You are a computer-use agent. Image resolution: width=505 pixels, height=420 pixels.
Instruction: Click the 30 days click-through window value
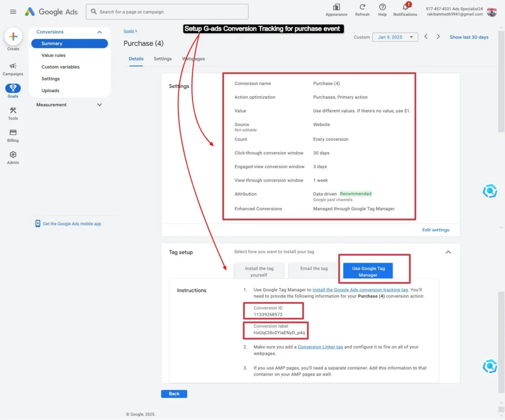[x=321, y=153]
